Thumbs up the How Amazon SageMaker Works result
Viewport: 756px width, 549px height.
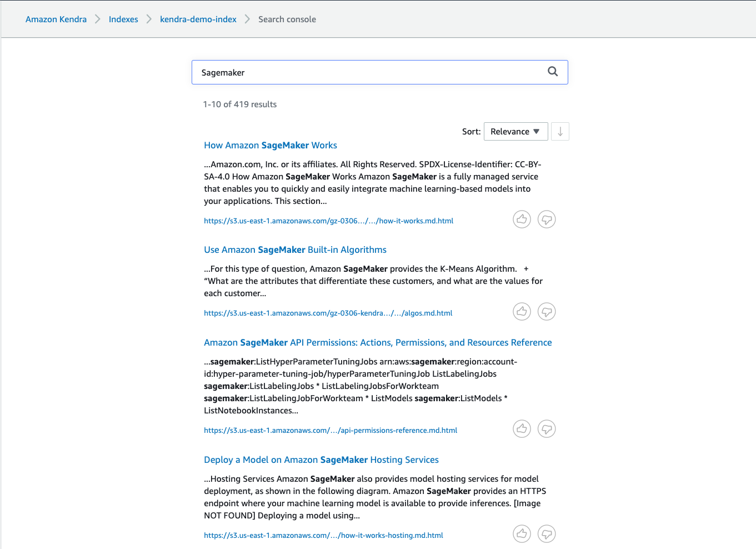(x=522, y=219)
